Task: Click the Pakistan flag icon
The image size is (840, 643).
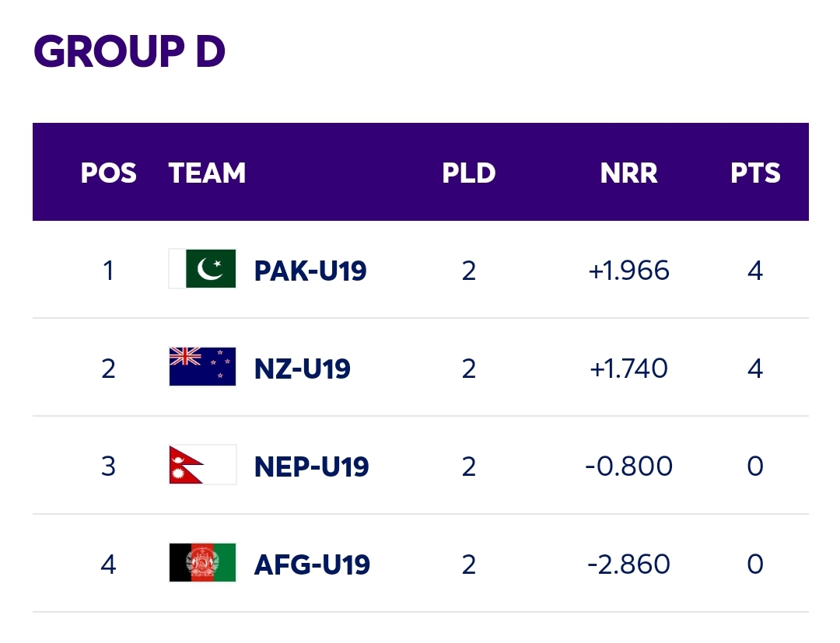Action: point(202,269)
